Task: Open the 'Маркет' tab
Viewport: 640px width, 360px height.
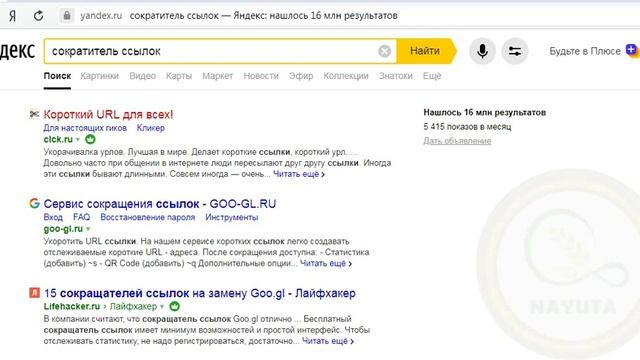Action: (218, 76)
